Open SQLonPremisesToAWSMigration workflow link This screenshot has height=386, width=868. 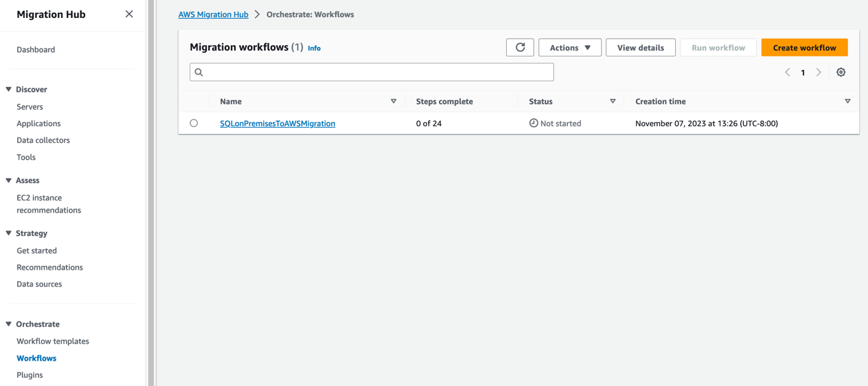pyautogui.click(x=277, y=123)
